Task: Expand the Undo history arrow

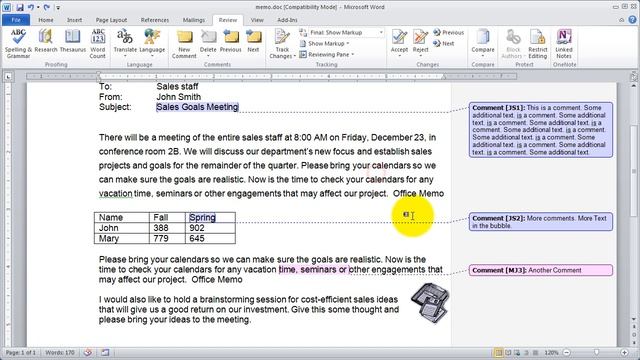Action: 38,7
